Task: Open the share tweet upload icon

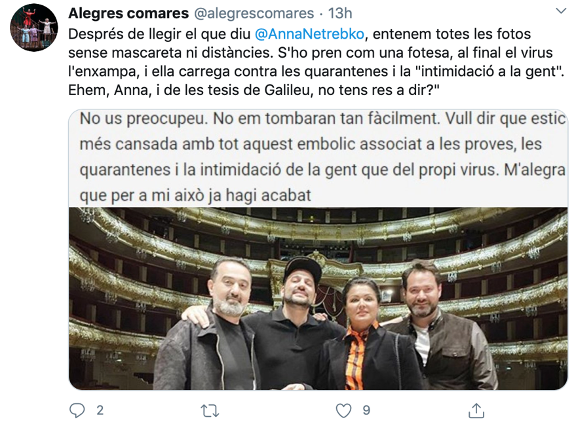Action: click(x=476, y=410)
